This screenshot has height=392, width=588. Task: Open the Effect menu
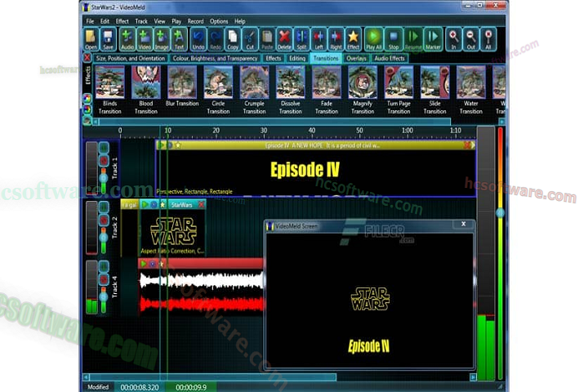[122, 21]
